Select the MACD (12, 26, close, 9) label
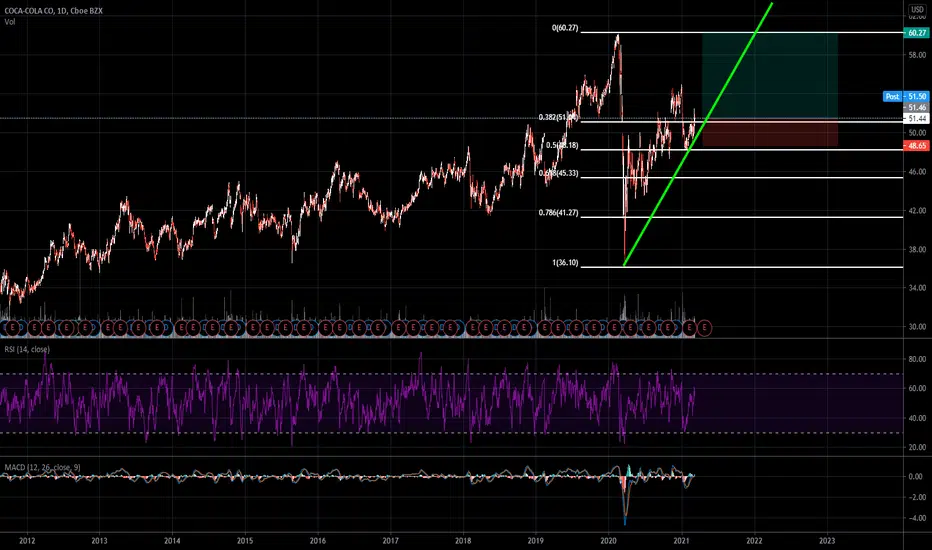This screenshot has height=550, width=932. point(42,467)
